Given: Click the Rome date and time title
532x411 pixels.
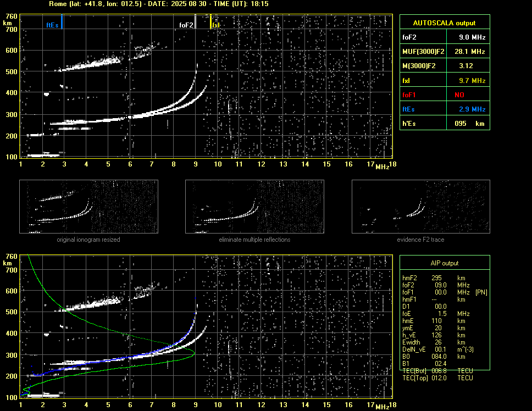Looking at the screenshot, I should tap(159, 4).
